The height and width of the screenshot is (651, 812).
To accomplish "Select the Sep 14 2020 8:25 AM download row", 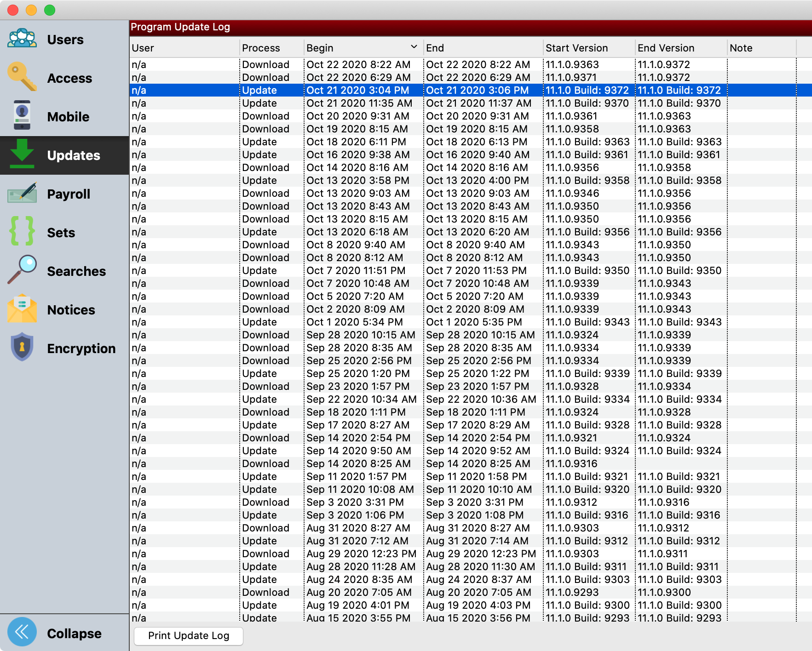I will click(358, 463).
